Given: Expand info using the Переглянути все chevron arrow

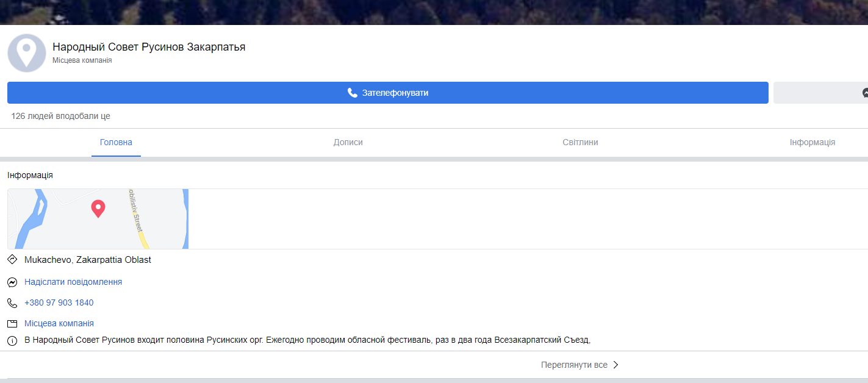Looking at the screenshot, I should [615, 365].
